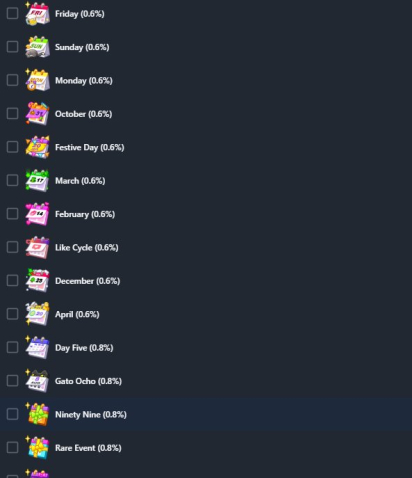The height and width of the screenshot is (478, 412).
Task: Click the Monday (0.6%) label
Action: 84,81
